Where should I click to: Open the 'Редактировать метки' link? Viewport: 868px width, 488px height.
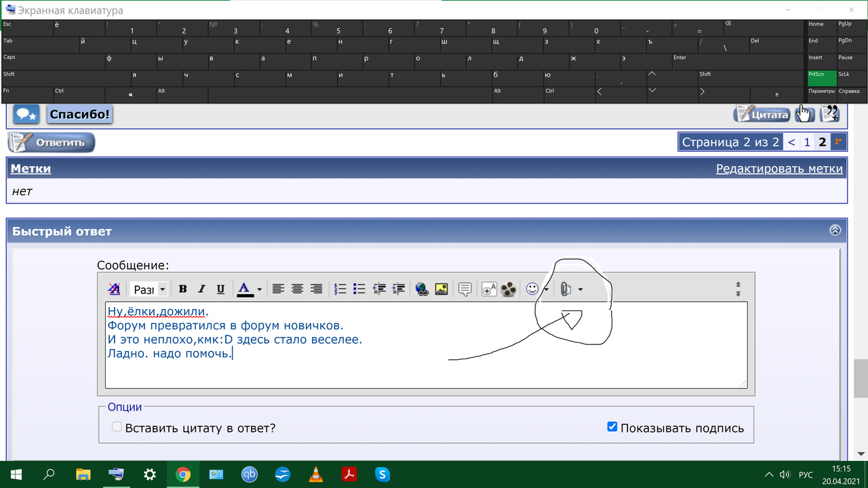pyautogui.click(x=779, y=169)
